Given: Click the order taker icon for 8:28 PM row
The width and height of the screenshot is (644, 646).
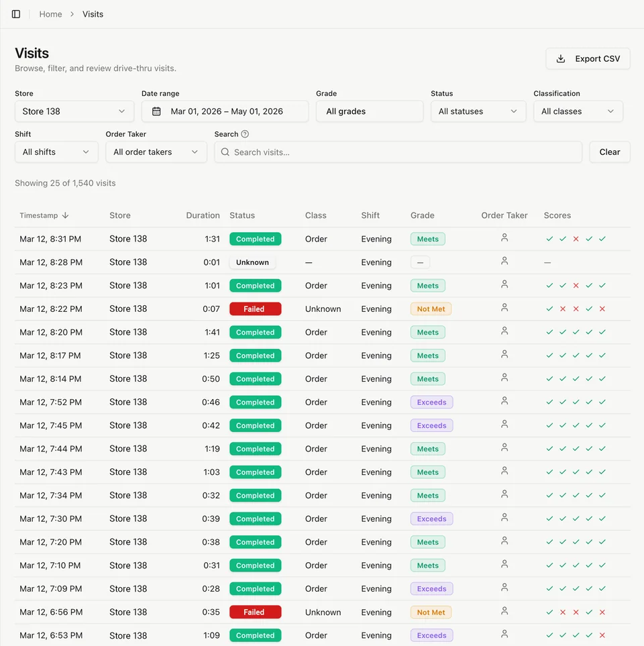Looking at the screenshot, I should pyautogui.click(x=504, y=261).
